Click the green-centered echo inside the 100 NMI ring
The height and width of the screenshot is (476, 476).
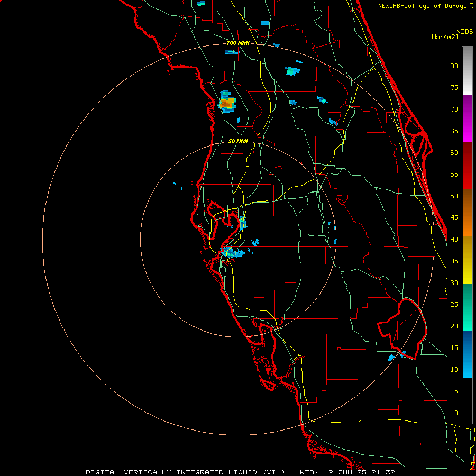click(x=292, y=71)
